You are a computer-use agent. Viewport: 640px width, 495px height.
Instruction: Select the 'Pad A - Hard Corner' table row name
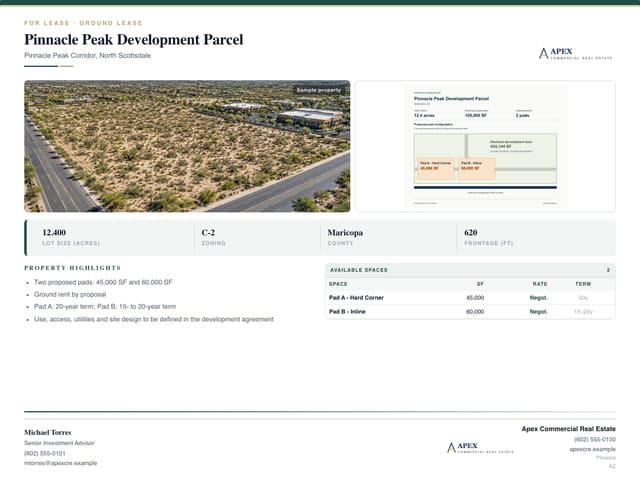point(356,298)
